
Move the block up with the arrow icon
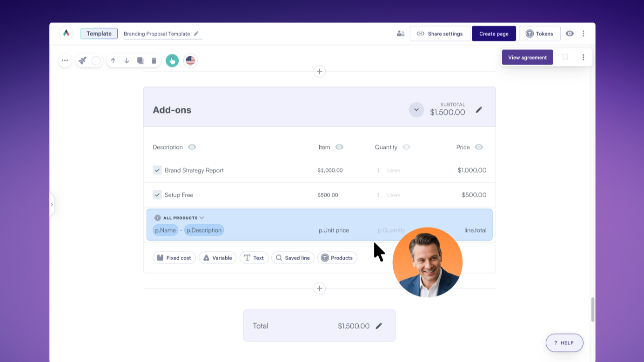(x=113, y=60)
